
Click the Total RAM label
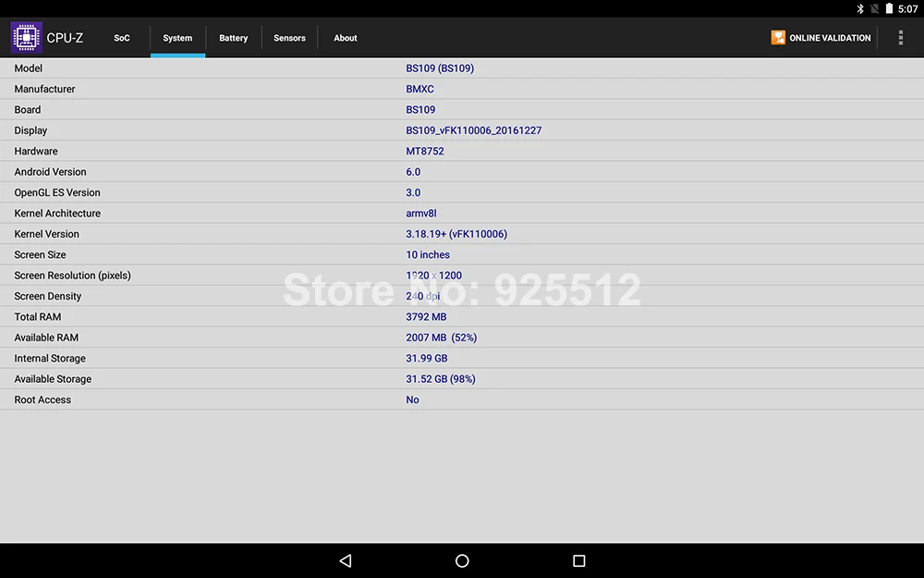point(38,316)
